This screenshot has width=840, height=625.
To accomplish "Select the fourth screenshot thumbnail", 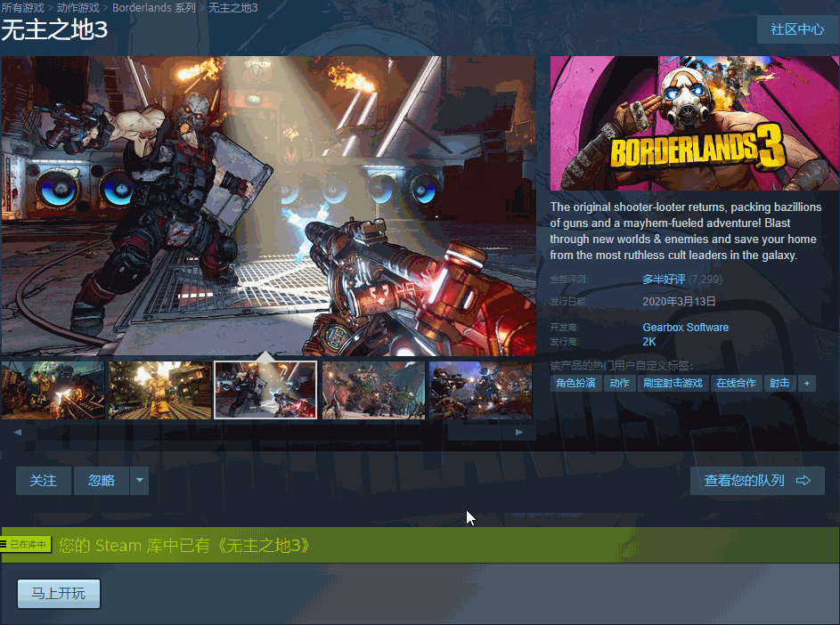I will pyautogui.click(x=373, y=390).
